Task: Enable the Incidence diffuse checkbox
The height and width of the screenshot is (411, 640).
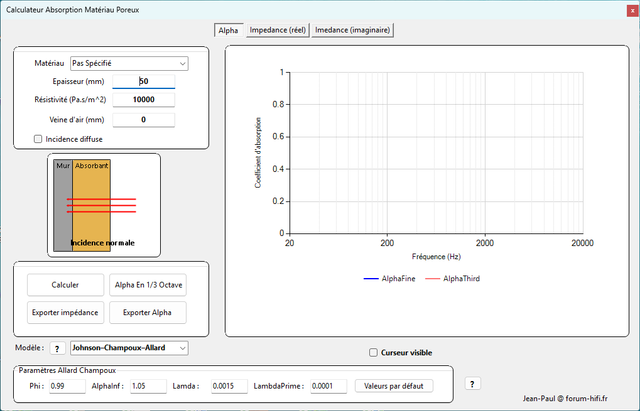Action: click(x=38, y=139)
